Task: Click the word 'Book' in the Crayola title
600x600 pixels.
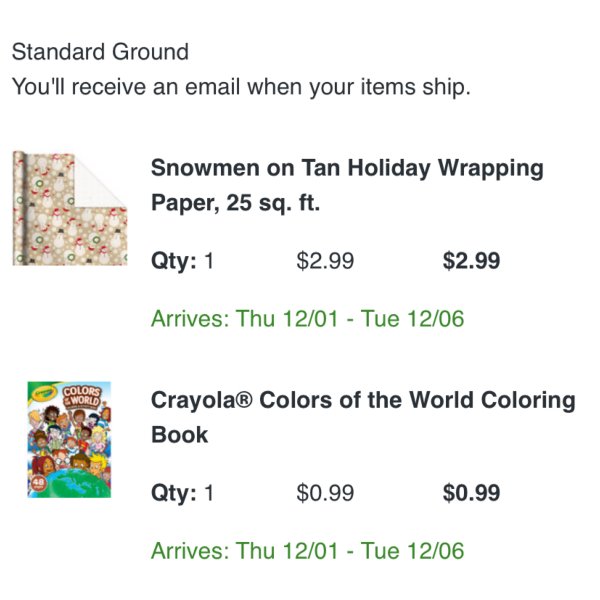Action: click(179, 435)
